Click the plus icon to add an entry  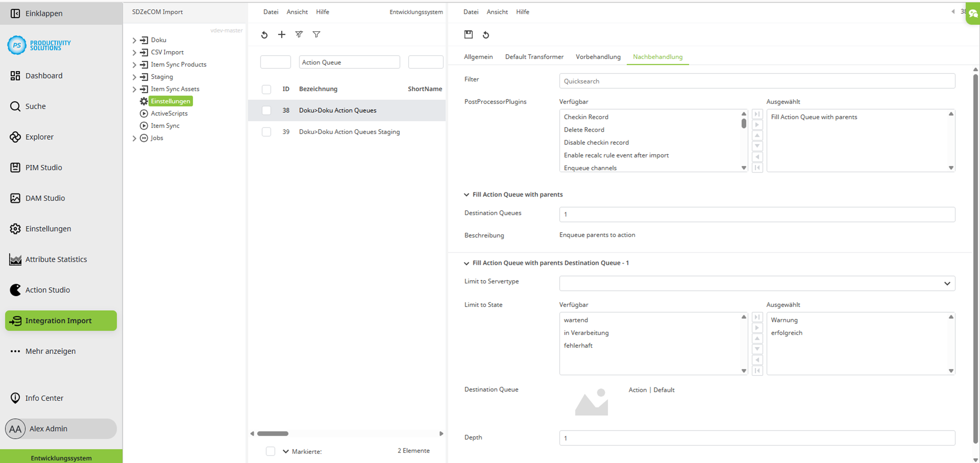click(x=281, y=34)
